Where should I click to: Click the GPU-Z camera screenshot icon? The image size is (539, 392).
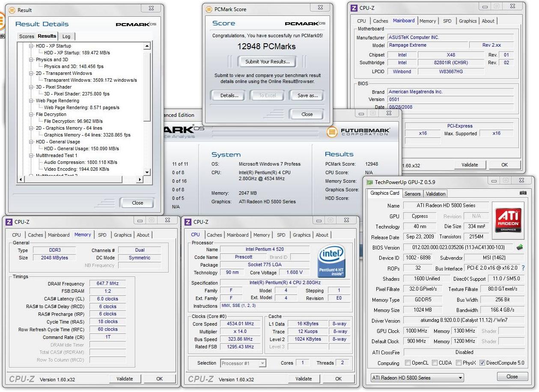523,193
